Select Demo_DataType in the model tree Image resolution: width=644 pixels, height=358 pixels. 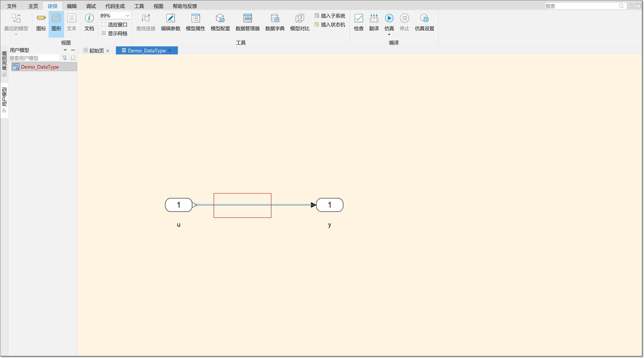click(44, 67)
